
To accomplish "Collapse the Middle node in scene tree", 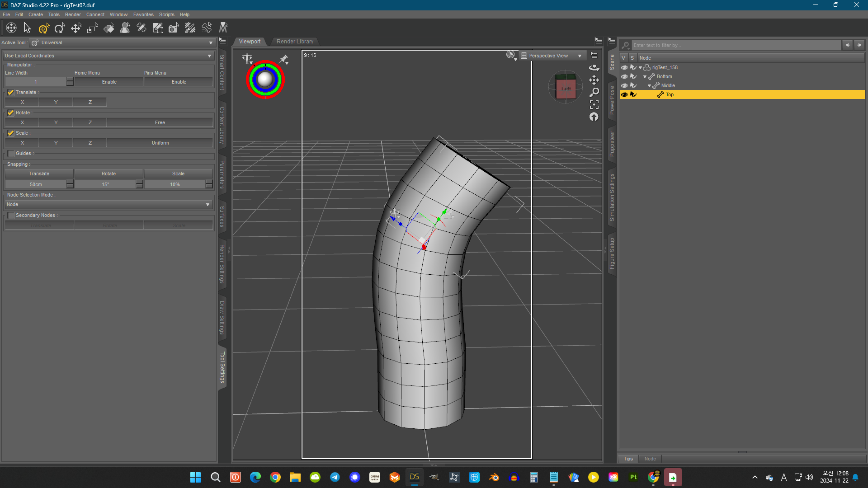I will click(x=649, y=85).
